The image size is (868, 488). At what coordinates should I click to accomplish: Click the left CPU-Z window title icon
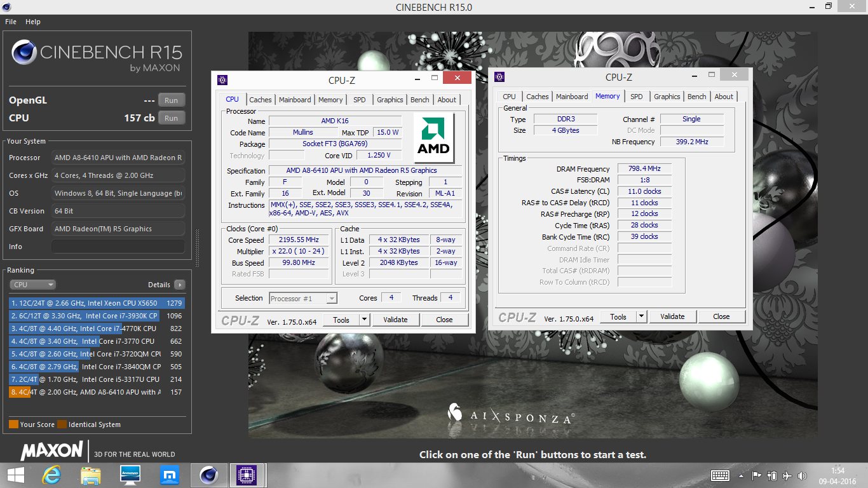pyautogui.click(x=222, y=80)
